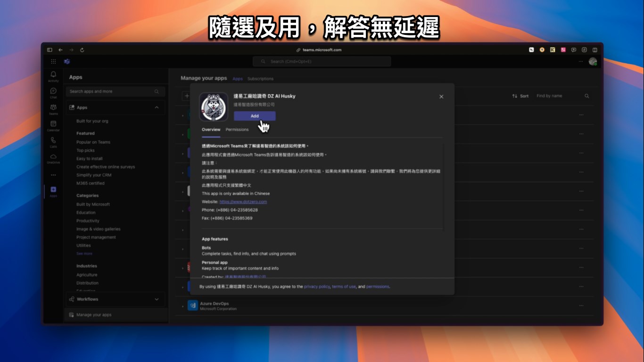The image size is (644, 362).
Task: Open Teams in the left rail
Action: tap(53, 109)
